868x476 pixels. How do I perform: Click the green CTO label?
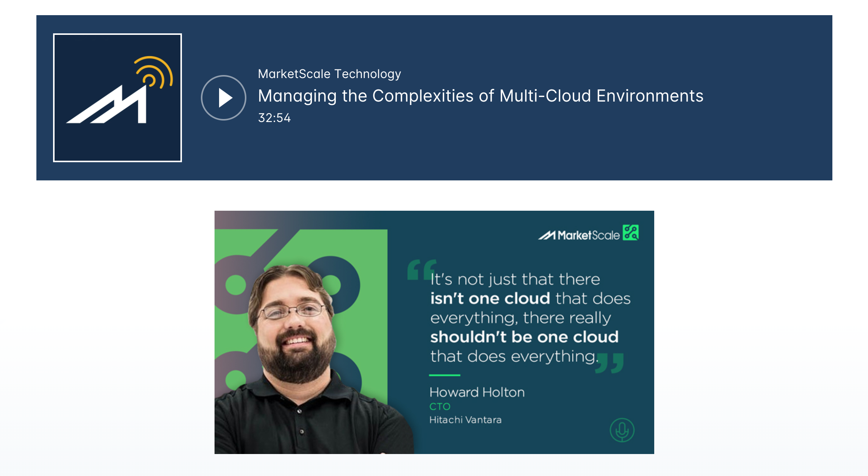click(440, 407)
